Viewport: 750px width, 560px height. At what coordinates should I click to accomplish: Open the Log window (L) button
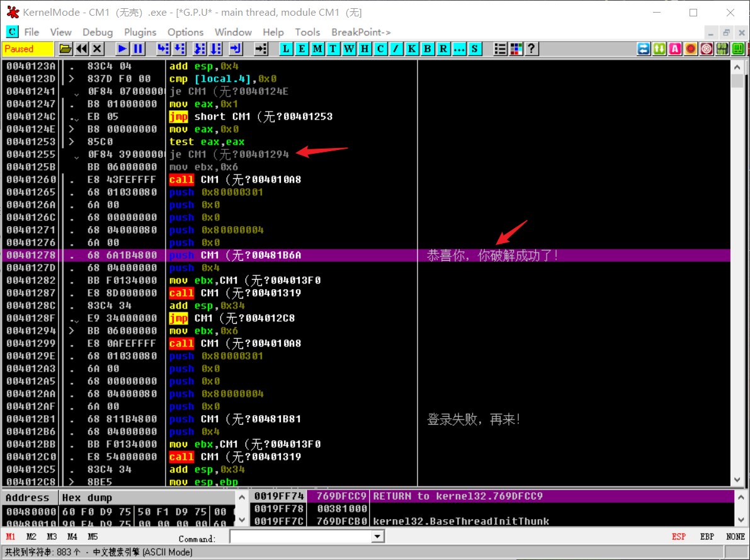(x=287, y=49)
